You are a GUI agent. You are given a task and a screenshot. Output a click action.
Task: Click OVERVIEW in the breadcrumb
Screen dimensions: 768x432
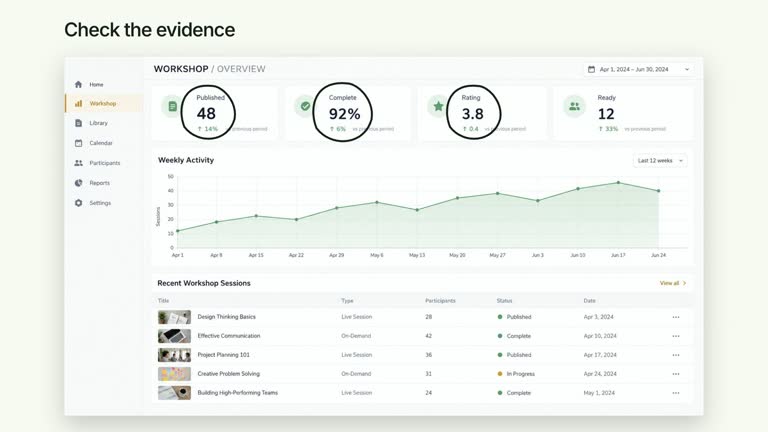(x=241, y=69)
